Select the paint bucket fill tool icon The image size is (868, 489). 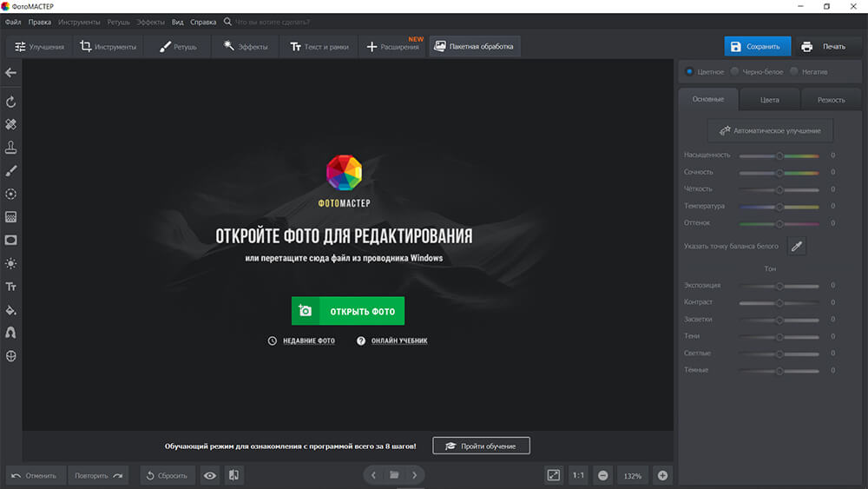point(10,310)
